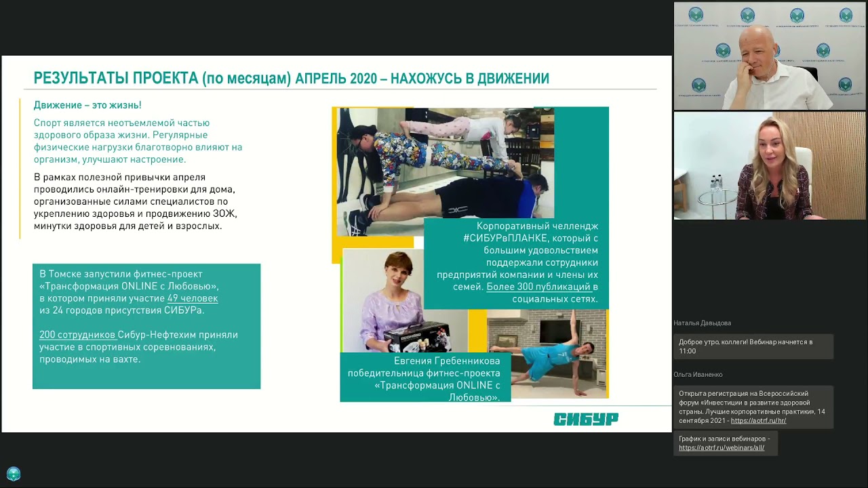Click the "Движение – это жизнь!" subheading
The height and width of the screenshot is (488, 868).
[87, 105]
